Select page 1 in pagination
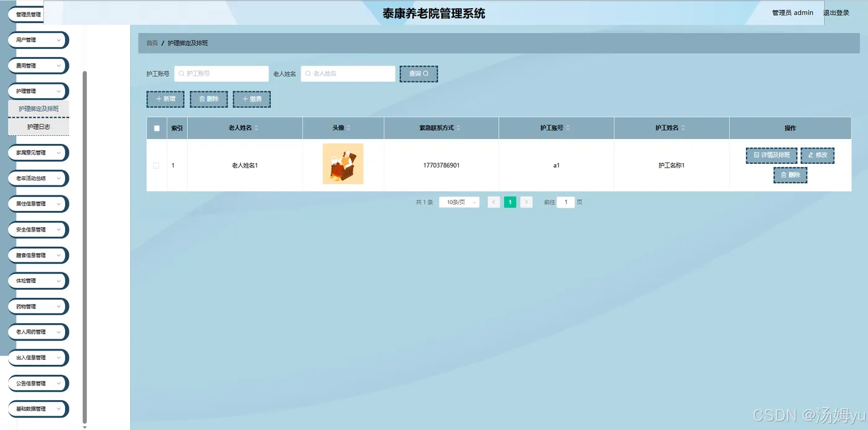The width and height of the screenshot is (868, 430). 510,202
